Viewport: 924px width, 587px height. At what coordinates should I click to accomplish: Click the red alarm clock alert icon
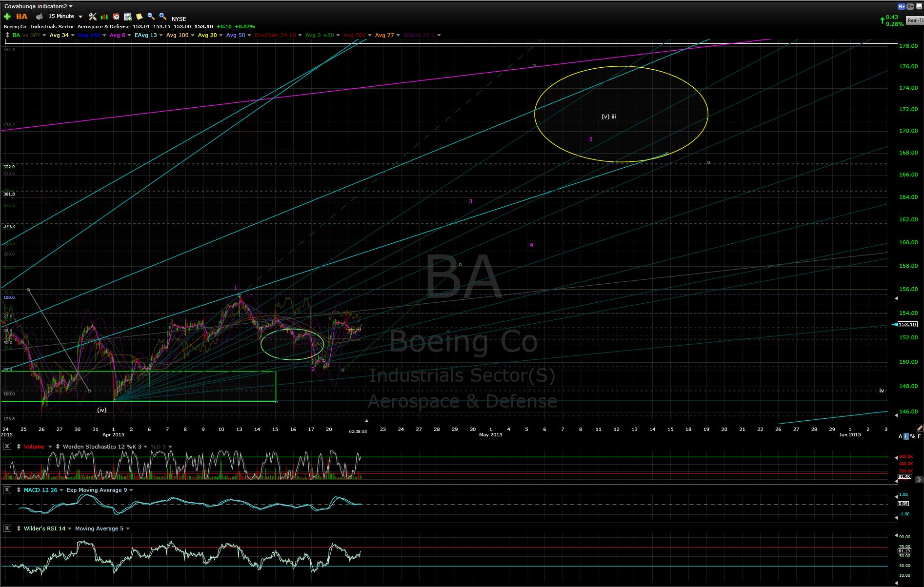point(116,17)
